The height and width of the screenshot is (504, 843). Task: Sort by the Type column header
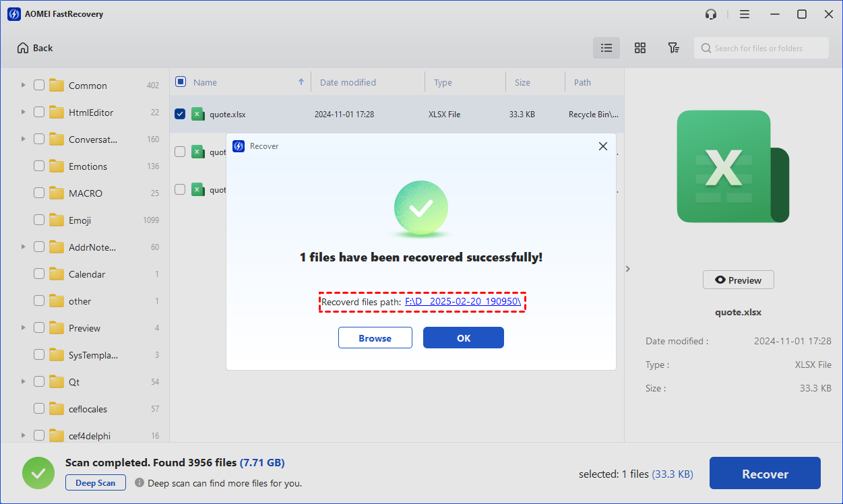[x=443, y=82]
